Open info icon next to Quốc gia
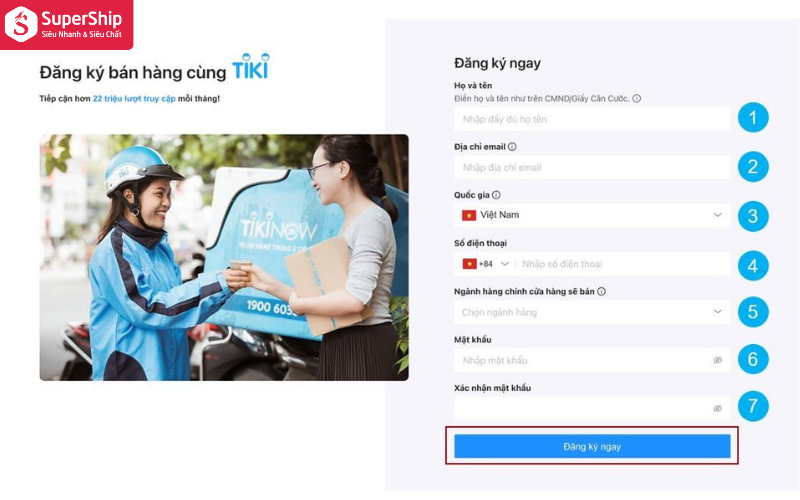800x500 pixels. (x=496, y=195)
